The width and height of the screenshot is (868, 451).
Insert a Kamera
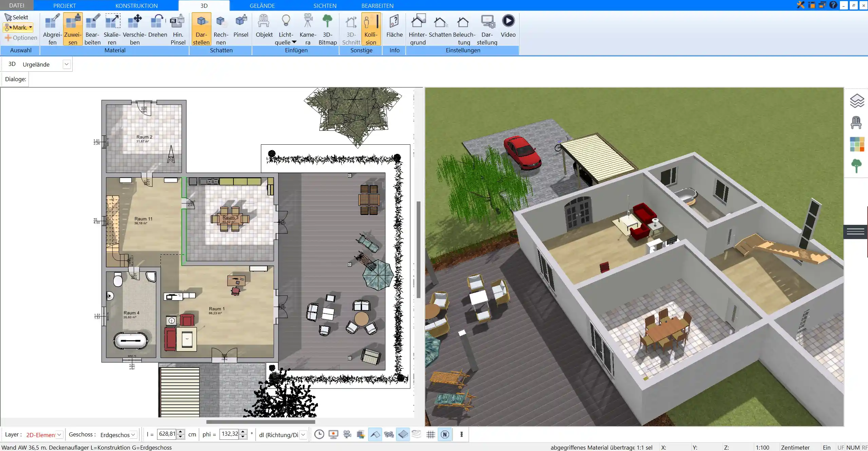tap(308, 29)
